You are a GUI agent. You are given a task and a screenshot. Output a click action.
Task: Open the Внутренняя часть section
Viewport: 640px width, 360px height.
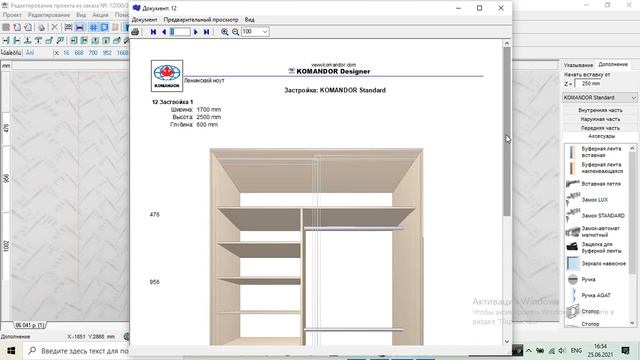[600, 110]
